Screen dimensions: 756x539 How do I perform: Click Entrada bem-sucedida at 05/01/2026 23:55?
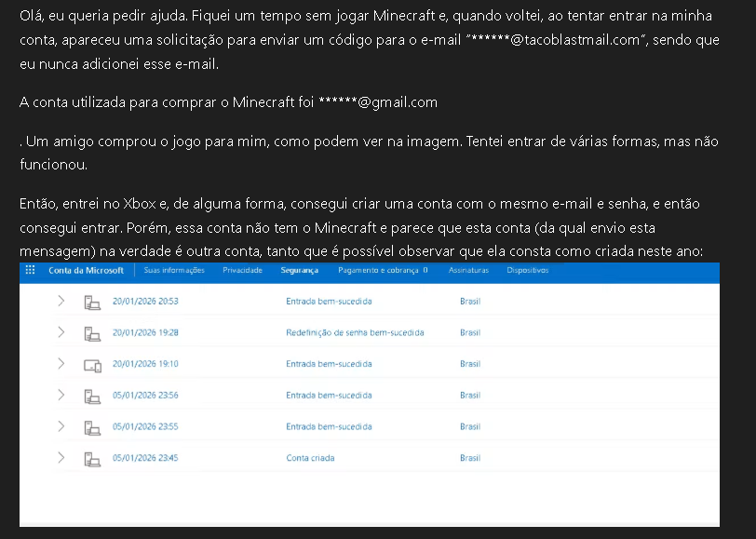click(329, 426)
